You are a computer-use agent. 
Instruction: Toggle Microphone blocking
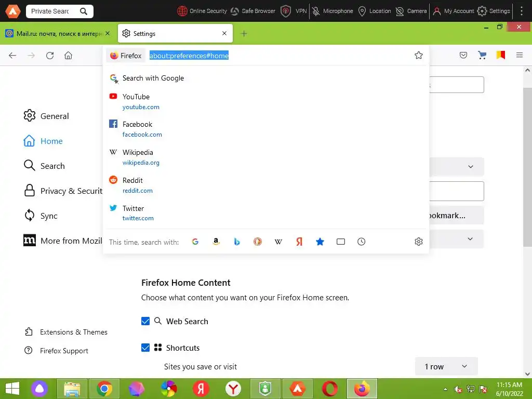coord(332,11)
